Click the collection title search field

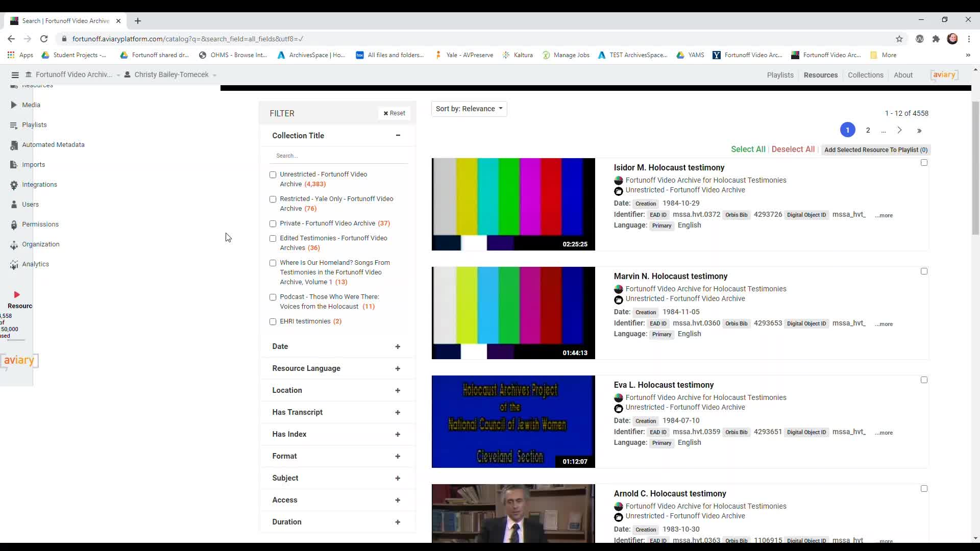point(339,156)
